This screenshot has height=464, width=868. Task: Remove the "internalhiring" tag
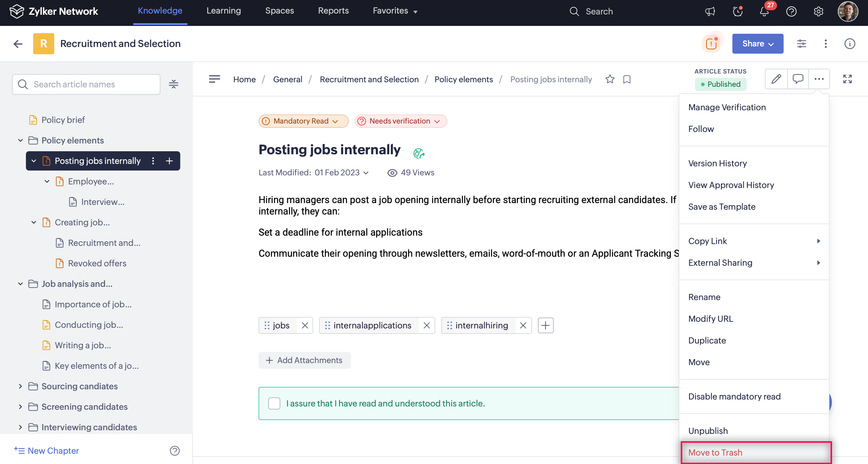coord(523,325)
